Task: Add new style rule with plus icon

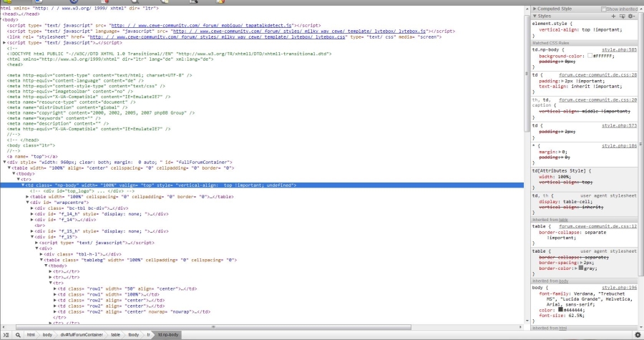Action: [615, 16]
